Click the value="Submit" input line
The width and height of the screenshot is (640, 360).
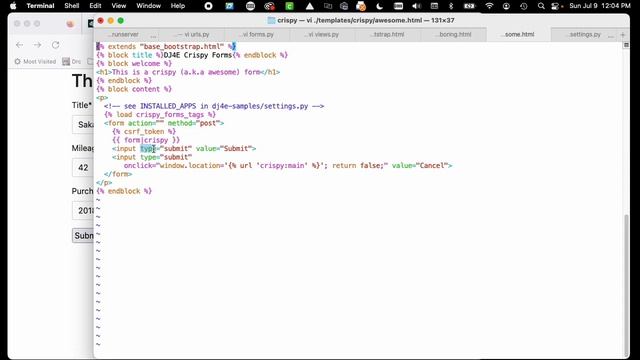click(x=184, y=149)
